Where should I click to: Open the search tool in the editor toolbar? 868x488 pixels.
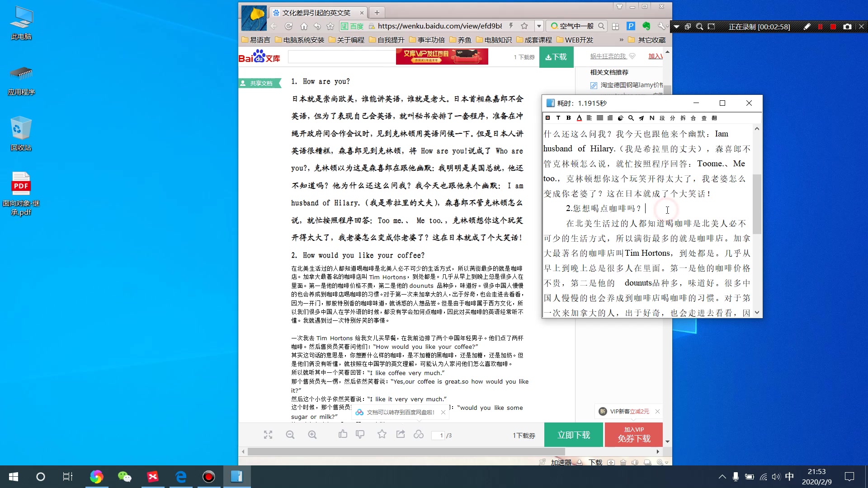[x=631, y=118]
